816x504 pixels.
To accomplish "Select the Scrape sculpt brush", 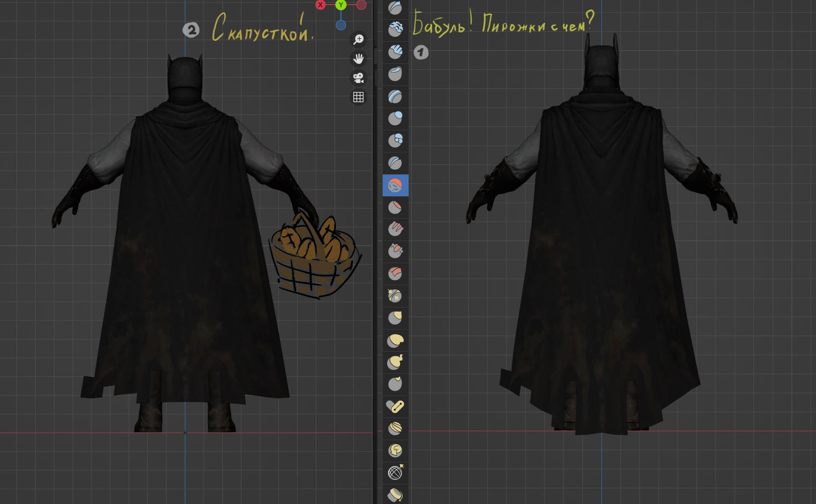I will (x=395, y=251).
